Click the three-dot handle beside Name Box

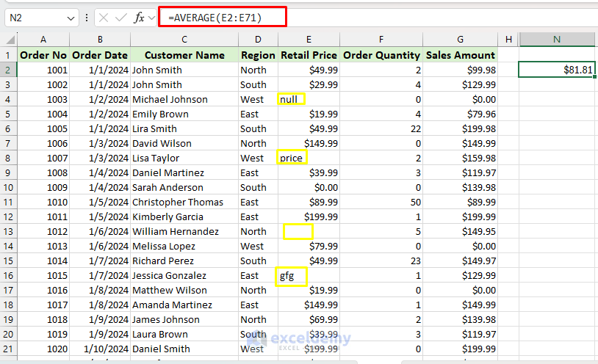87,18
